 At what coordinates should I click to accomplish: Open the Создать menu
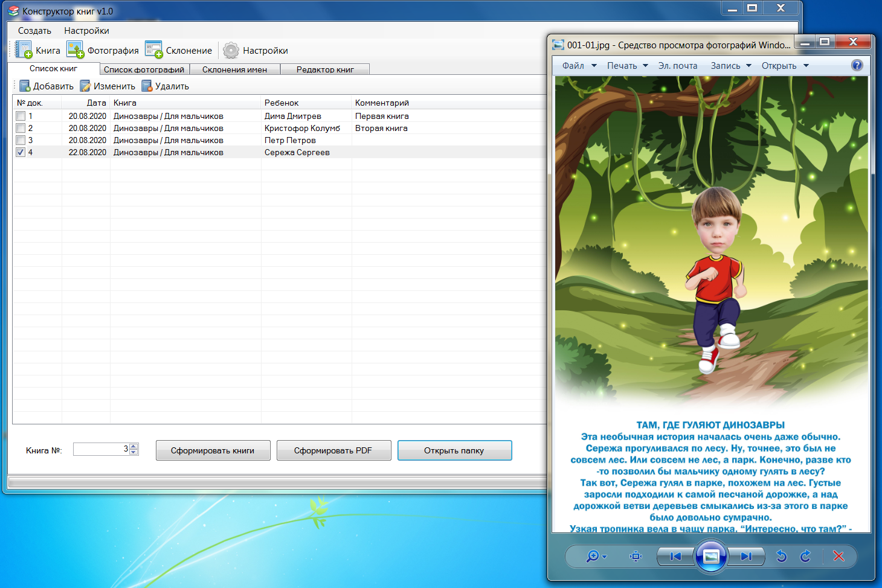point(34,30)
